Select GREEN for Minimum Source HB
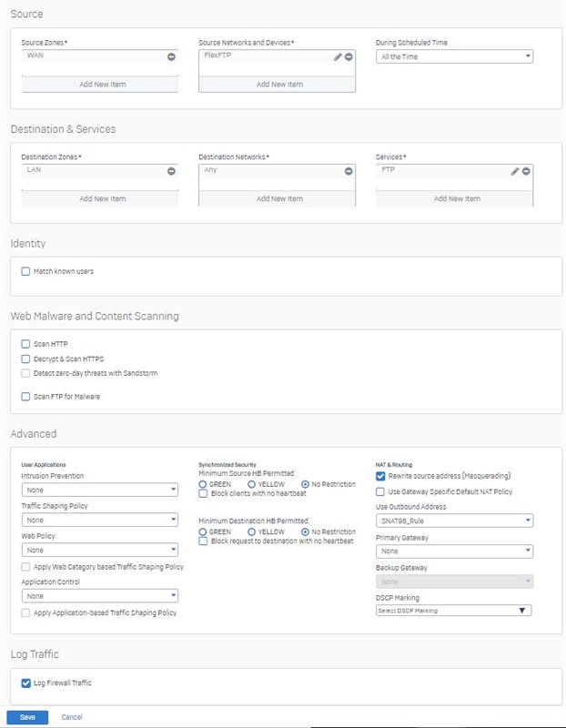The height and width of the screenshot is (728, 566). pos(202,484)
